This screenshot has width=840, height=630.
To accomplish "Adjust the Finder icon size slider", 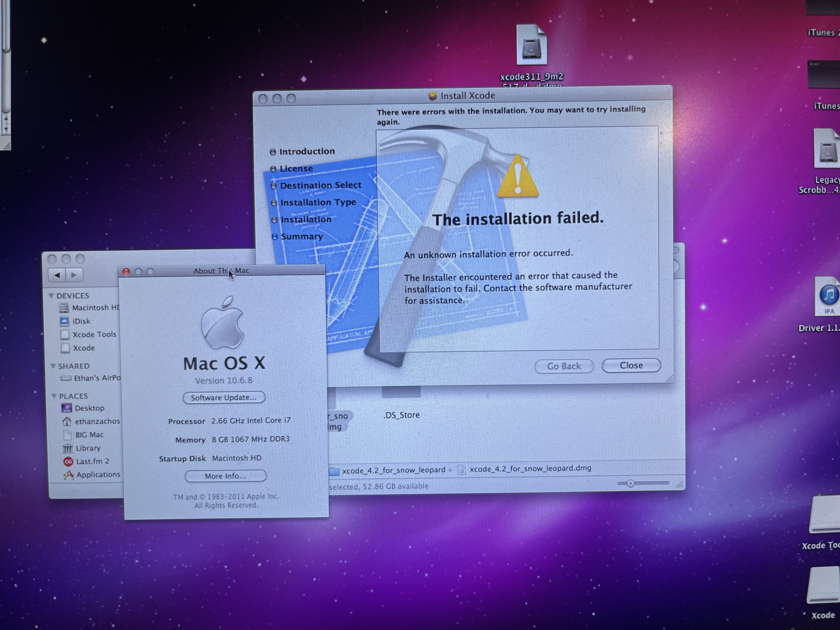I will (x=630, y=483).
